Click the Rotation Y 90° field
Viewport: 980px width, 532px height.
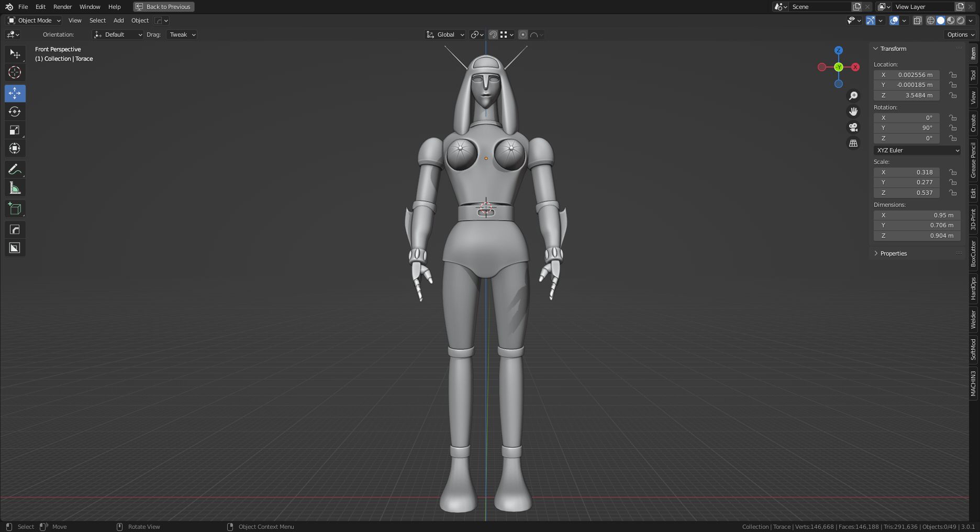907,128
